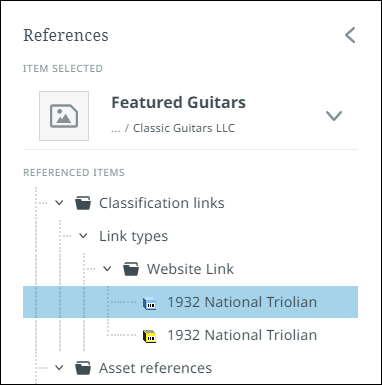Select the non-highlighted 1932 National Triolian entry
The height and width of the screenshot is (385, 382).
pos(242,335)
